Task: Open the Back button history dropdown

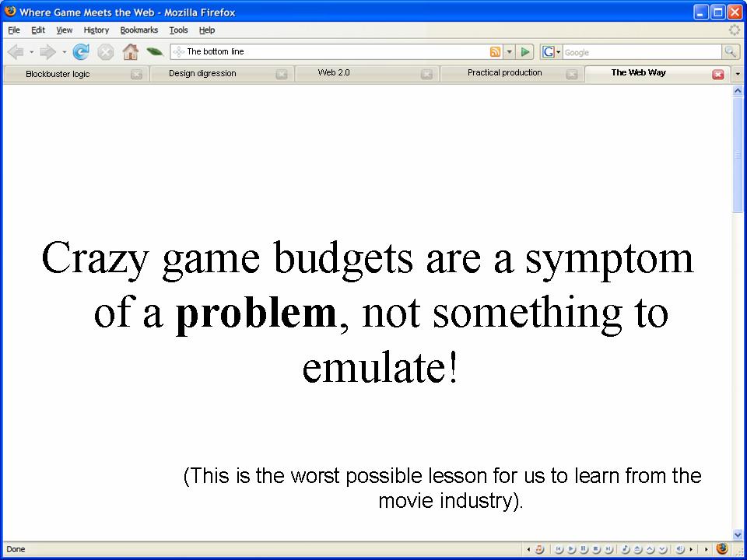Action: 31,52
